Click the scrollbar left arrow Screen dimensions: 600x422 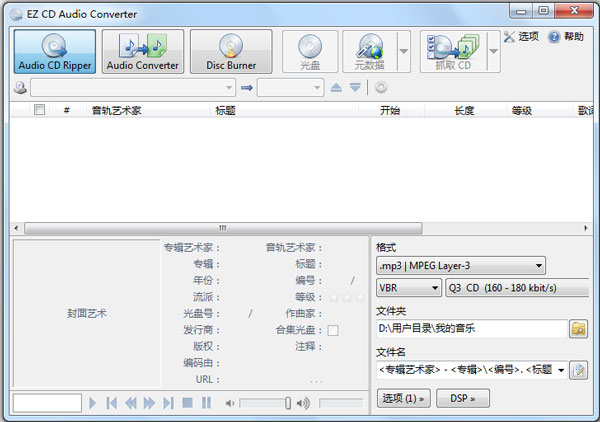tap(16, 228)
